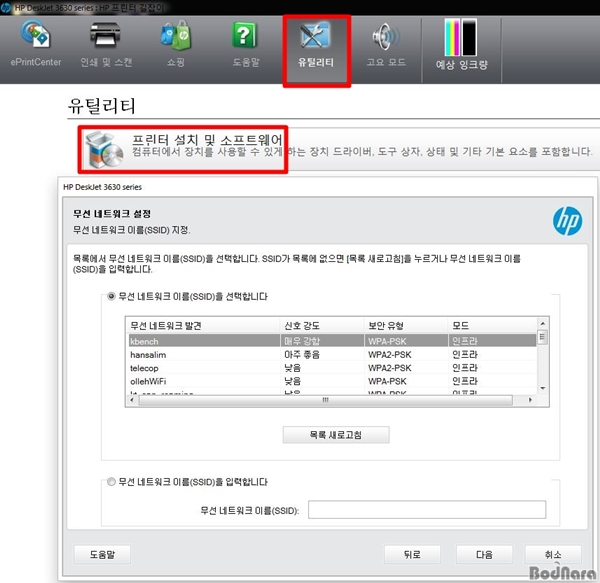Open the 도움말 question mark icon
This screenshot has height=583, width=600.
pos(245,34)
